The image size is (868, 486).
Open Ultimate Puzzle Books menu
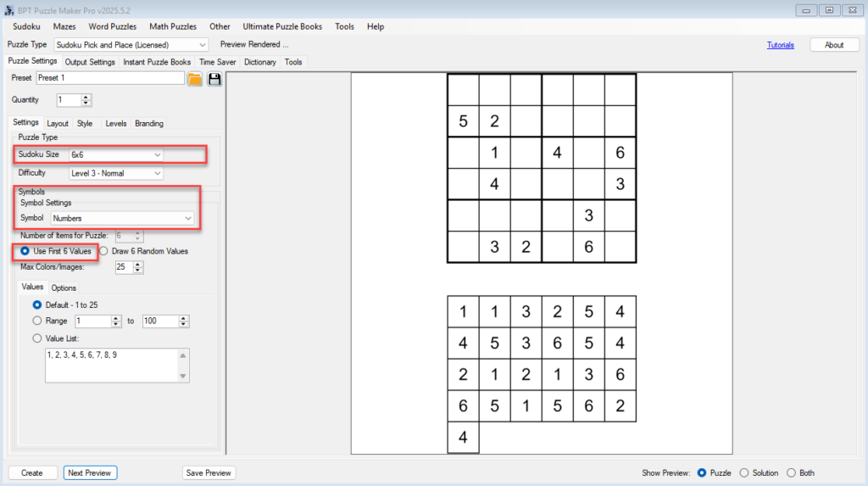tap(282, 26)
